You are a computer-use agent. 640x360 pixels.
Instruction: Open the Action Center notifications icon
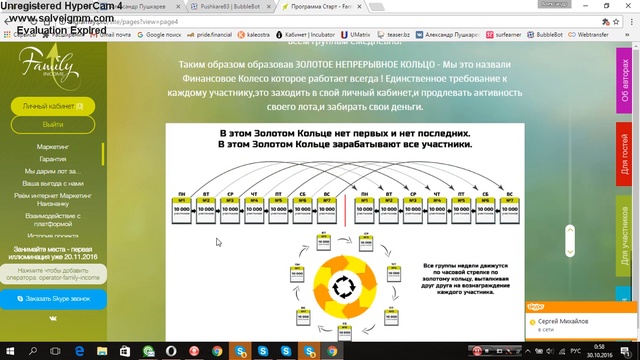625,351
